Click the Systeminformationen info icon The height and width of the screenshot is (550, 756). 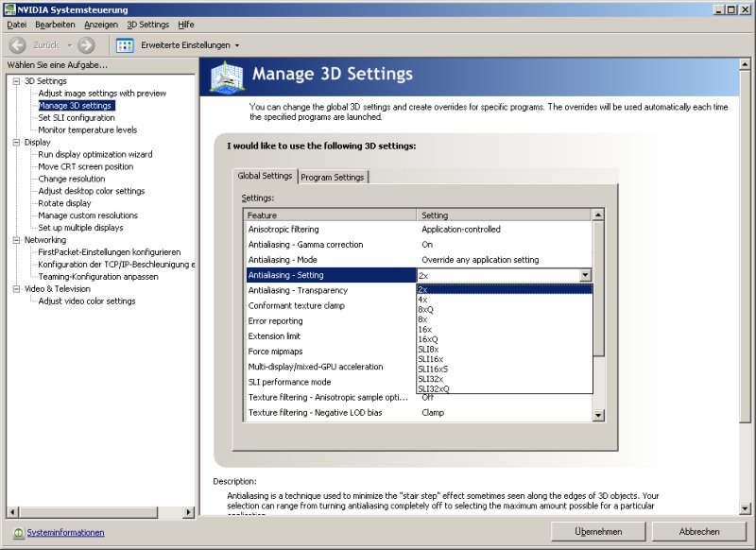(x=18, y=533)
